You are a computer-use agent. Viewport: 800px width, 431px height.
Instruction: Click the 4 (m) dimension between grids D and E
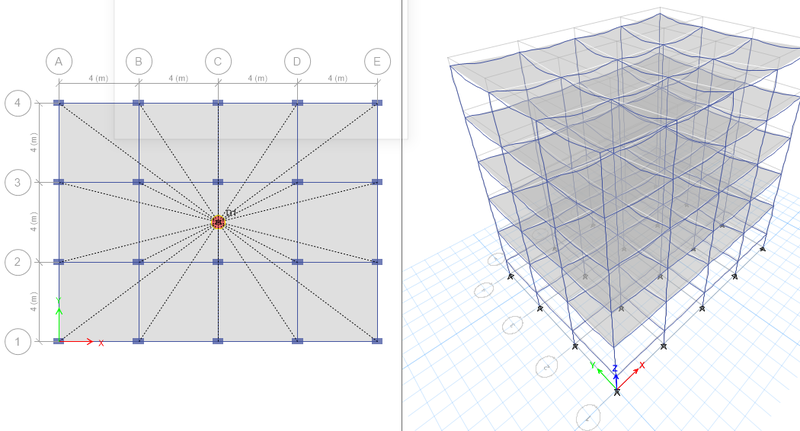[x=337, y=78]
